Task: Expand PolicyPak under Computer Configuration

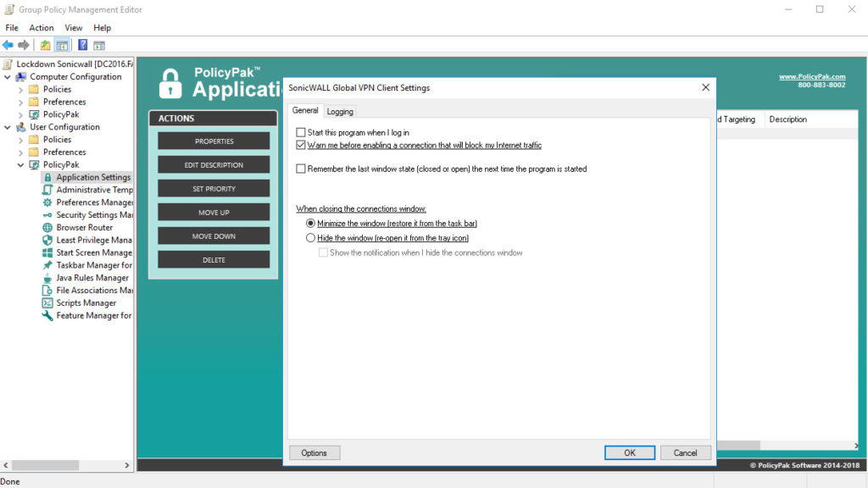Action: [20, 115]
